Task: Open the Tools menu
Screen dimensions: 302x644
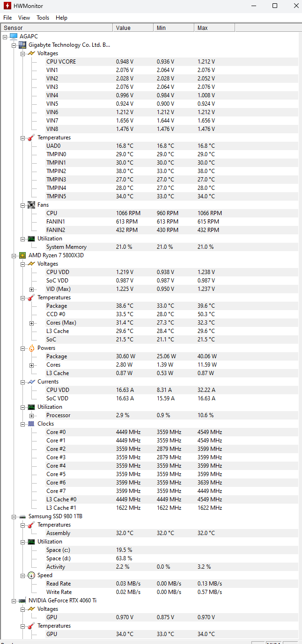Action: coord(43,18)
